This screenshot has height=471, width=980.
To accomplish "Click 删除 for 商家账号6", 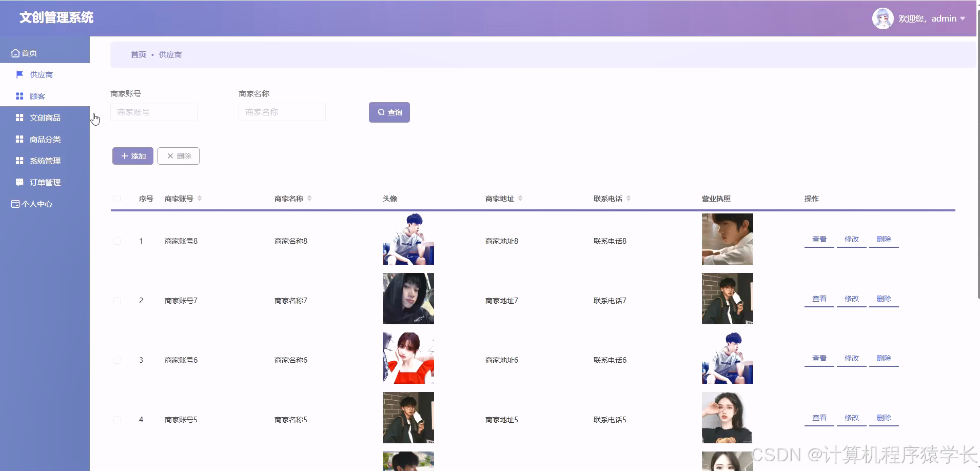I will point(884,359).
